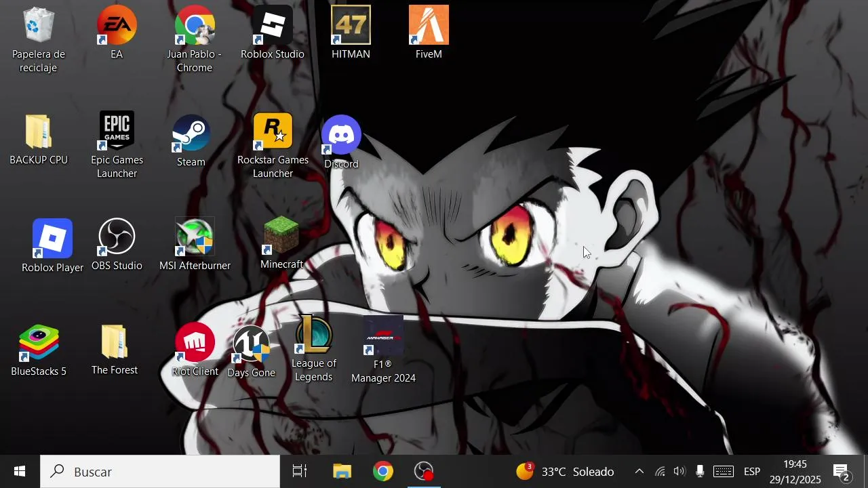Image resolution: width=868 pixels, height=488 pixels.
Task: Click the OBS Studio desktop shortcut
Action: pyautogui.click(x=117, y=245)
